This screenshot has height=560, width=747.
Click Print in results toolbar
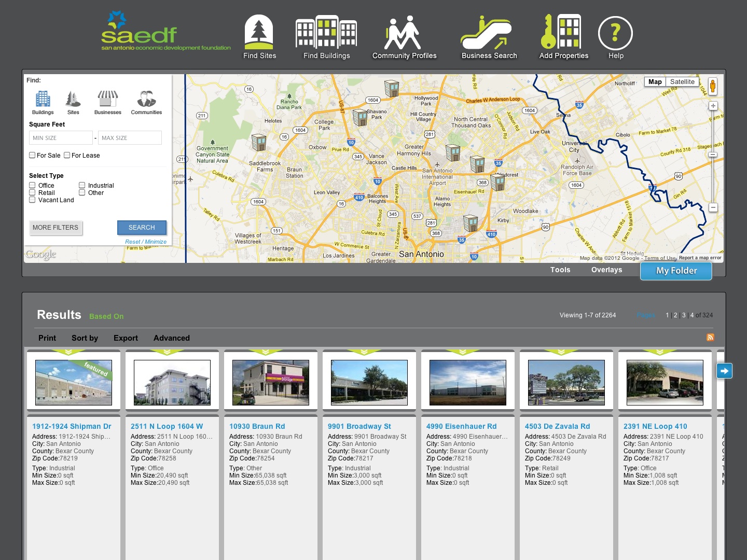tap(47, 338)
